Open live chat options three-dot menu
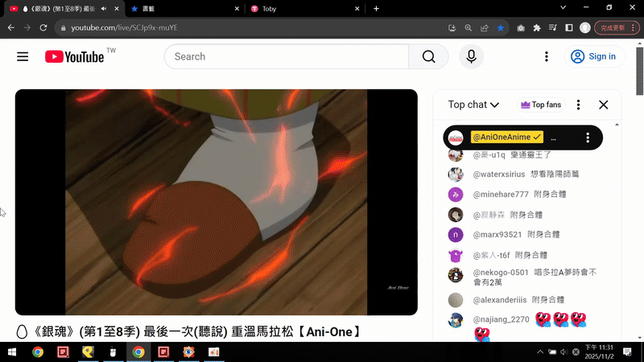The height and width of the screenshot is (362, 644). coord(579,105)
